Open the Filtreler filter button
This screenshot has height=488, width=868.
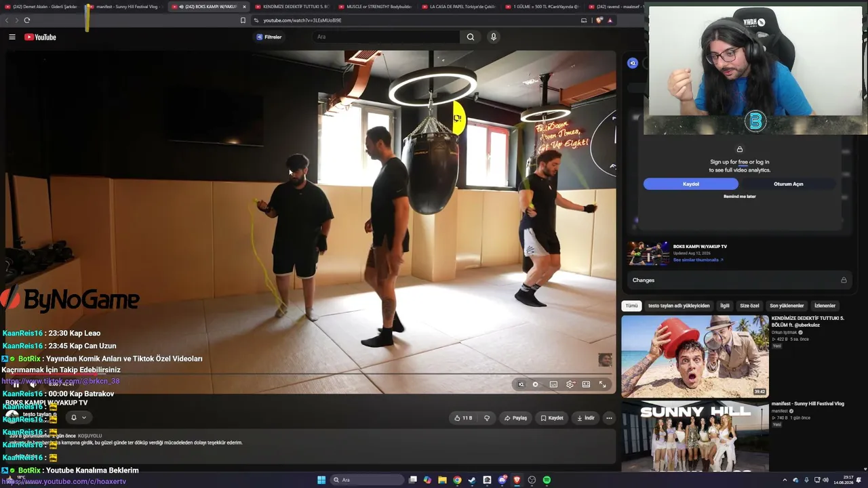pyautogui.click(x=269, y=37)
